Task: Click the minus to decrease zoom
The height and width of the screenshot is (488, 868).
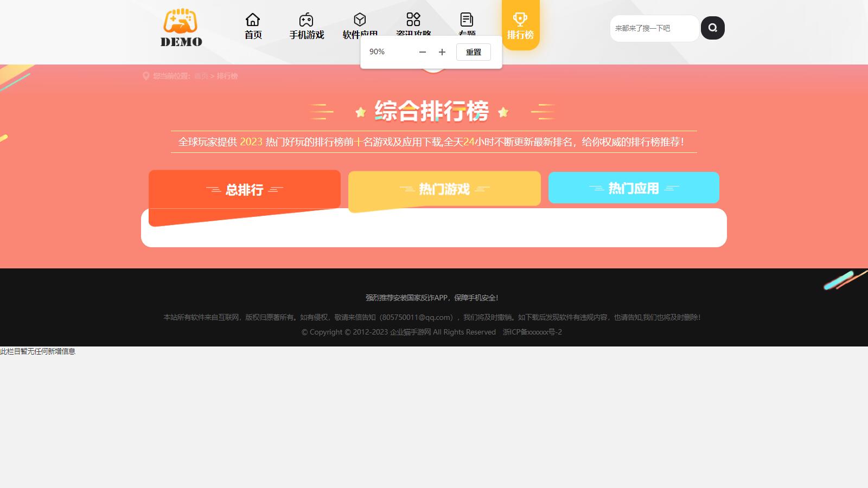Action: (x=423, y=52)
